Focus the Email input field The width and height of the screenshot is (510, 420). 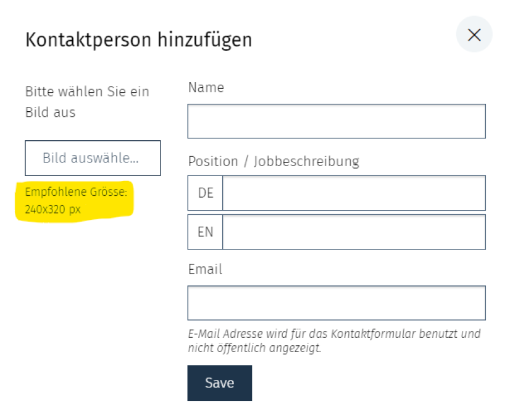[337, 303]
